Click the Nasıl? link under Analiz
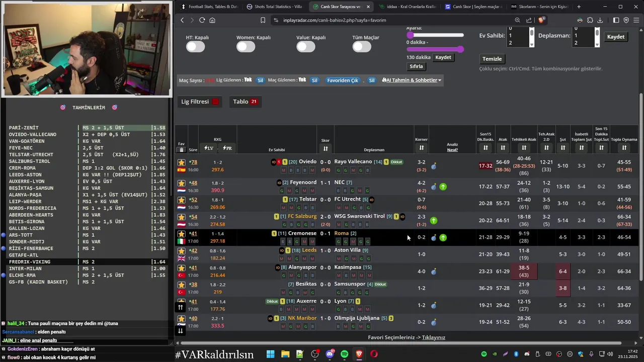This screenshot has height=362, width=644. coord(452,150)
